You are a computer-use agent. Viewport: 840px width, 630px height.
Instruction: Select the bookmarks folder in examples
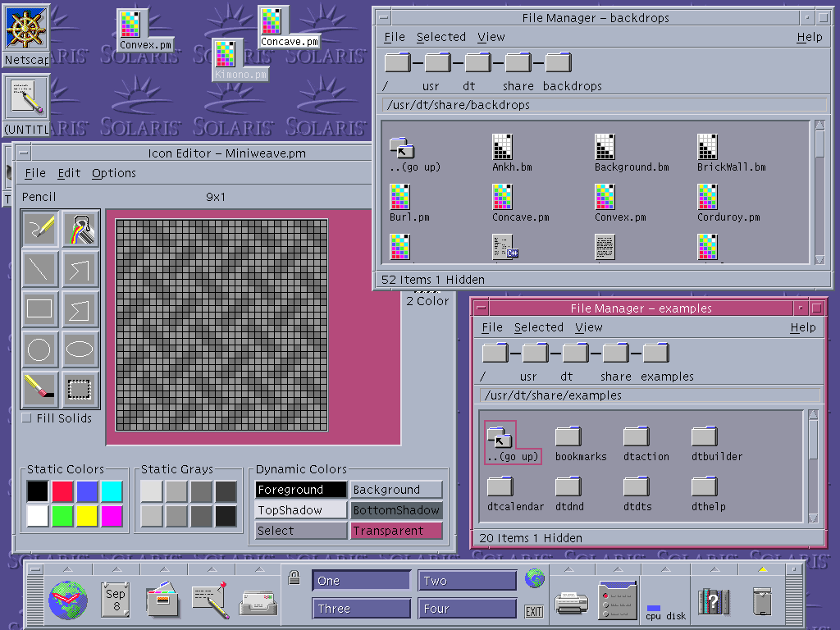click(568, 436)
